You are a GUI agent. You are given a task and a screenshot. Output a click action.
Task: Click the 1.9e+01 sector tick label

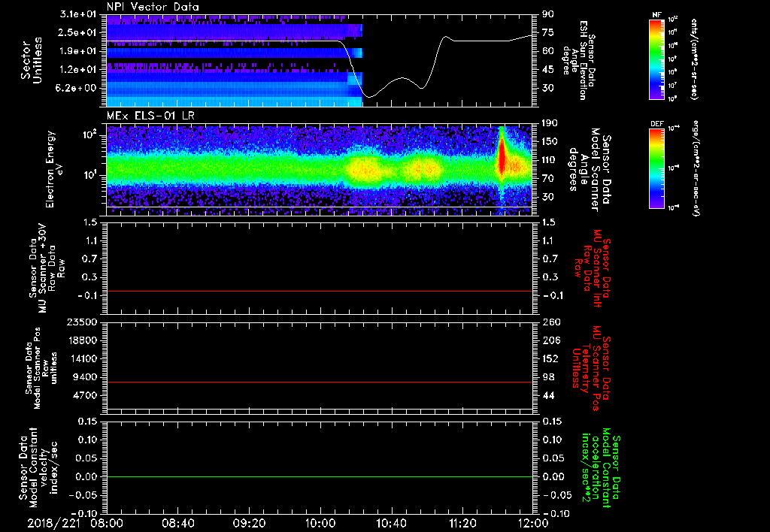click(x=78, y=51)
